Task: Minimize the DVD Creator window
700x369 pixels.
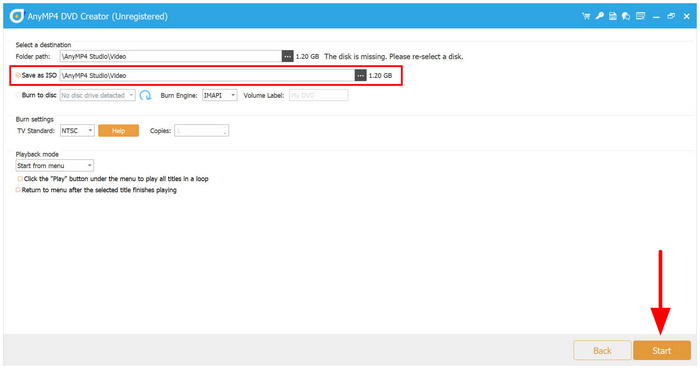Action: (656, 17)
